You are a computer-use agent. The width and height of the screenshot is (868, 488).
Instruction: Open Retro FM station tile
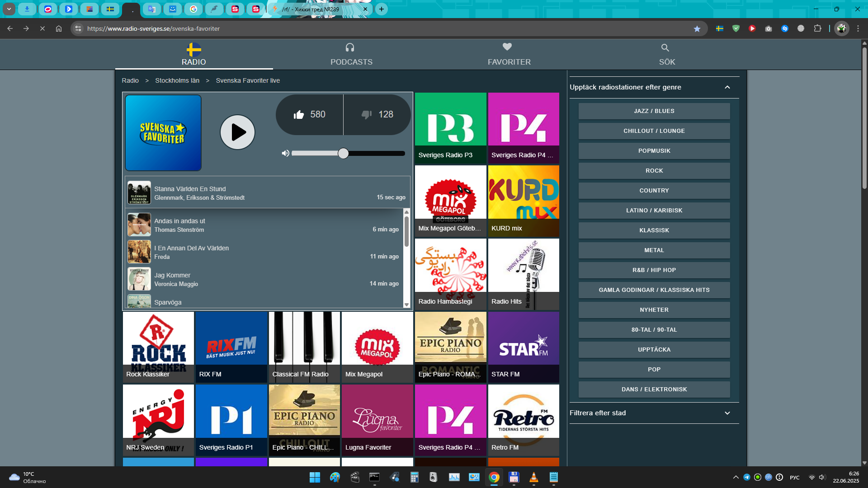[524, 420]
